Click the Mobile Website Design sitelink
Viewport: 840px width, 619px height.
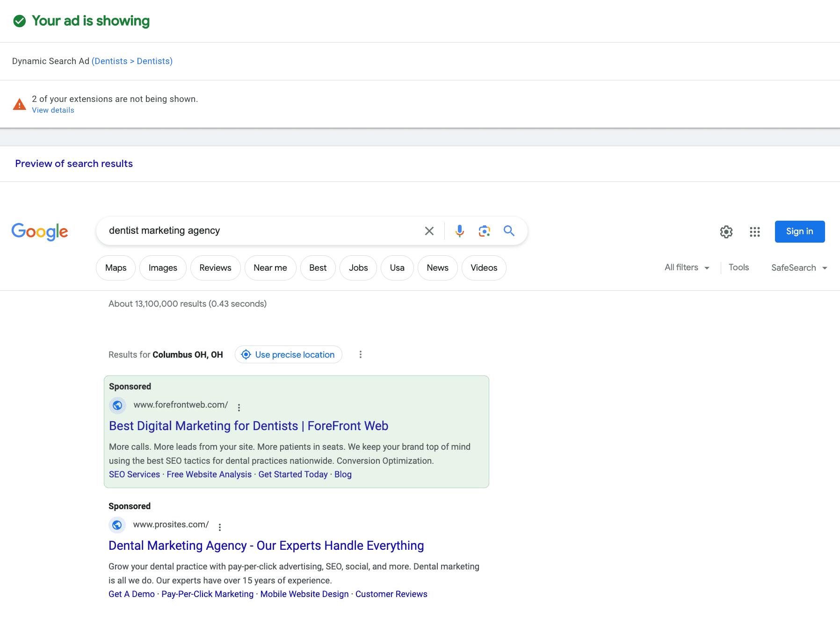pos(304,594)
